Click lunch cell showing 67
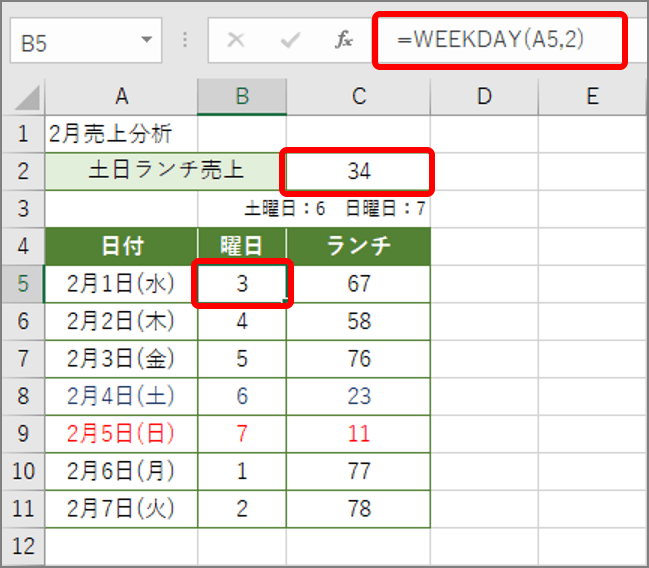 pos(358,284)
